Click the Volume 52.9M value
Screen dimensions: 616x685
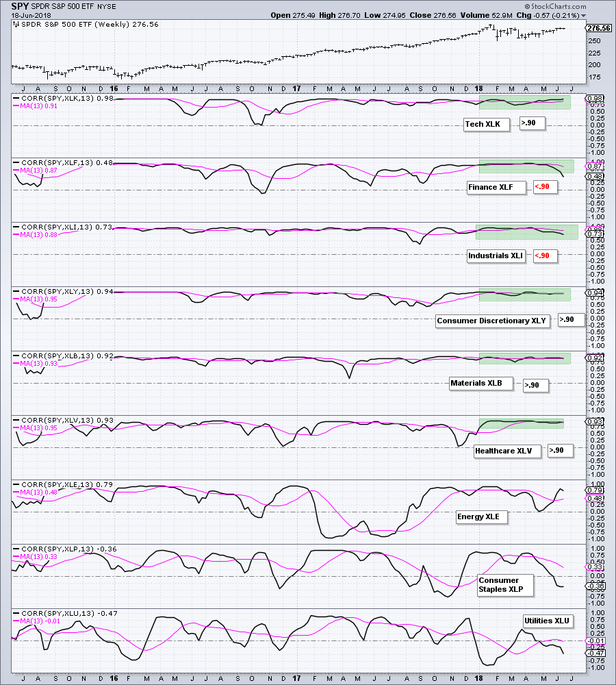(487, 15)
